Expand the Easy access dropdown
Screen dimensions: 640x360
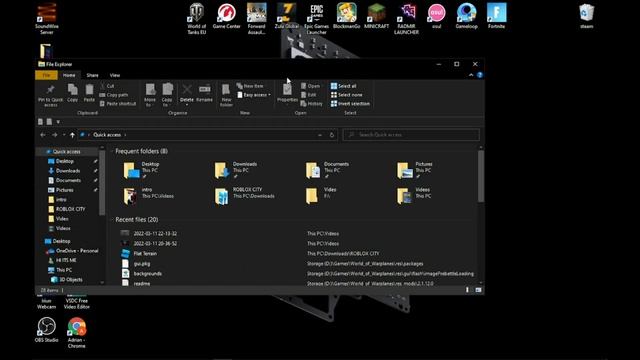[254, 95]
